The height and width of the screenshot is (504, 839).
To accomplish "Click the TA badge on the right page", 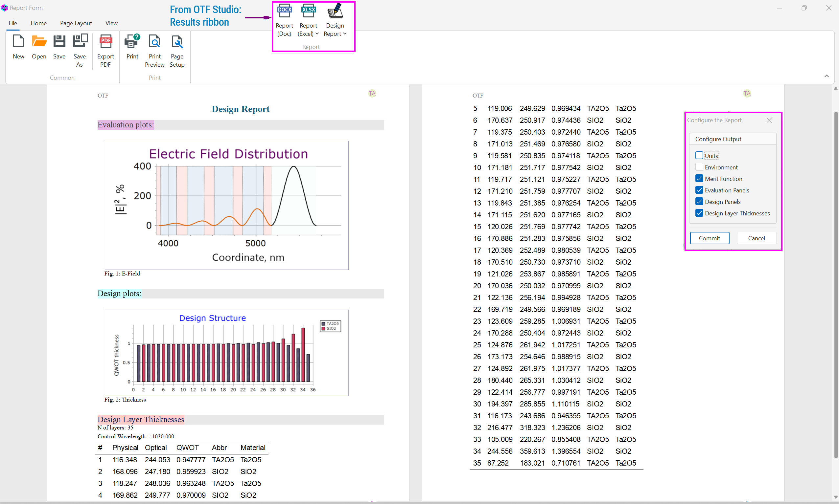I will (x=747, y=93).
